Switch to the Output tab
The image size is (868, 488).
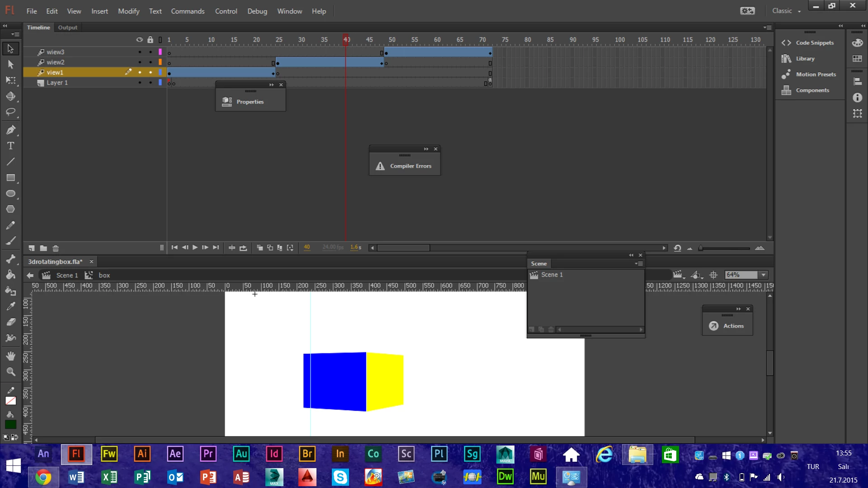(x=67, y=28)
